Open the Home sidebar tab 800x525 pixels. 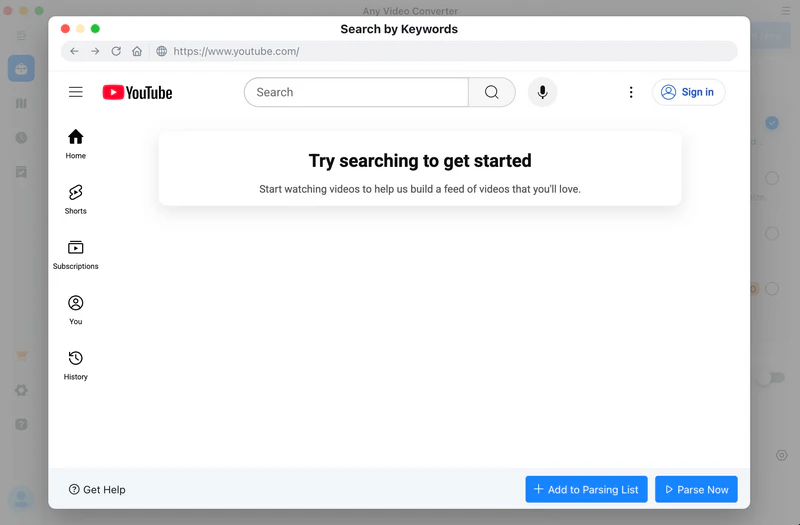coord(76,144)
